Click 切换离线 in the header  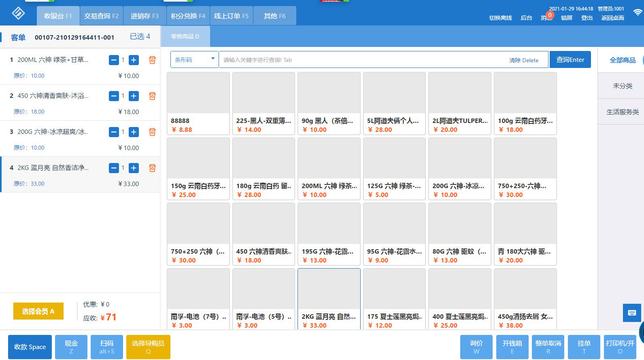501,18
